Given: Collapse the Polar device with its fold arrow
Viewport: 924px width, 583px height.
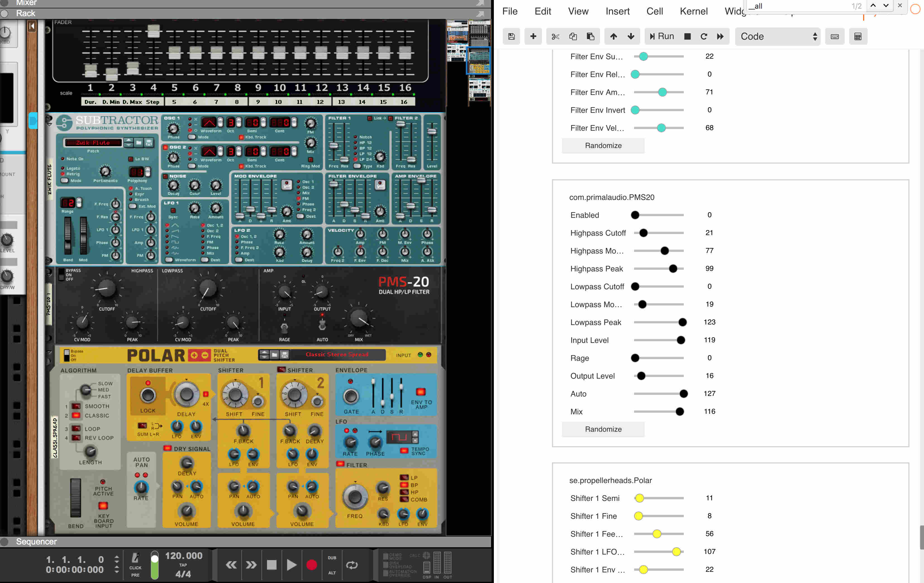Looking at the screenshot, I should coord(49,352).
